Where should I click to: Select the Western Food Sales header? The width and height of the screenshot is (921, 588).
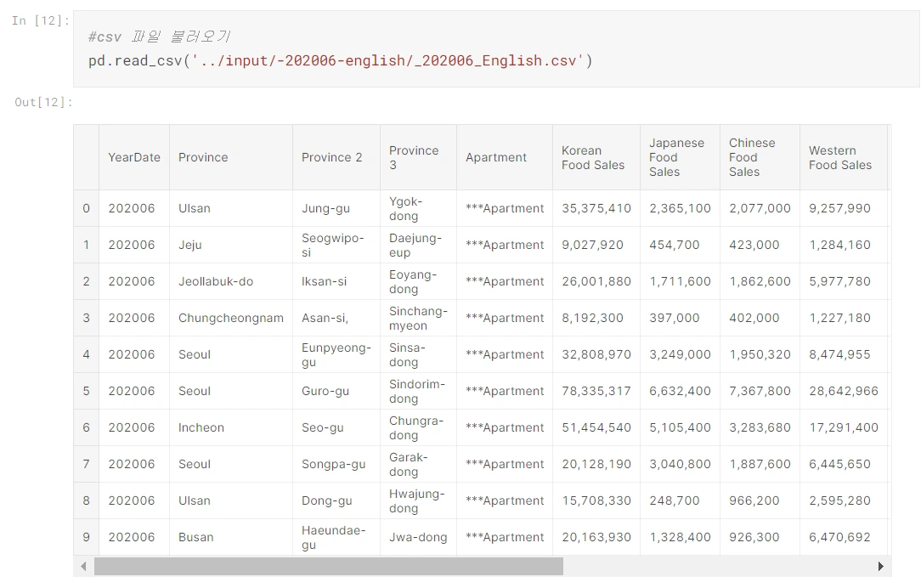[x=844, y=157]
